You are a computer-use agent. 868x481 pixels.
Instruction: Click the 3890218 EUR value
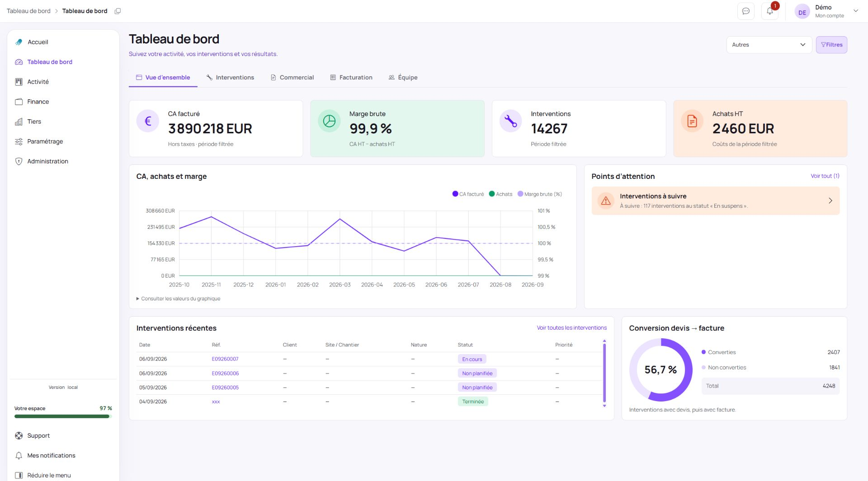210,129
